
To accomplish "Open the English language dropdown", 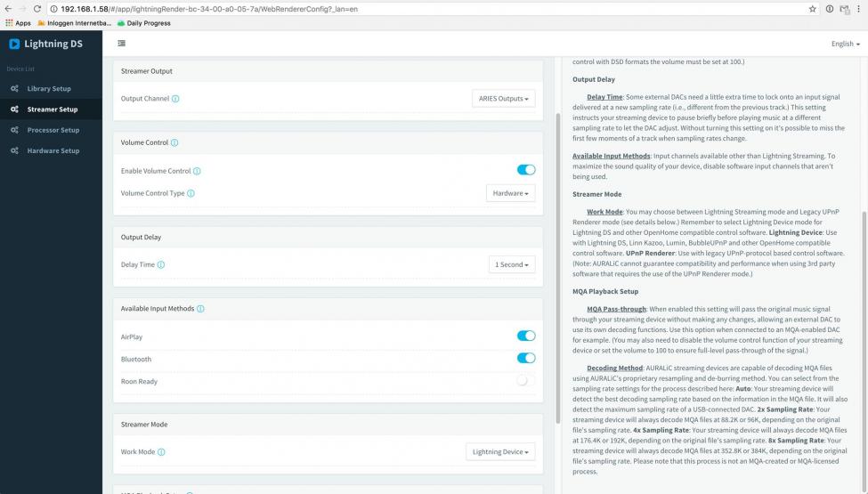I will click(x=846, y=44).
